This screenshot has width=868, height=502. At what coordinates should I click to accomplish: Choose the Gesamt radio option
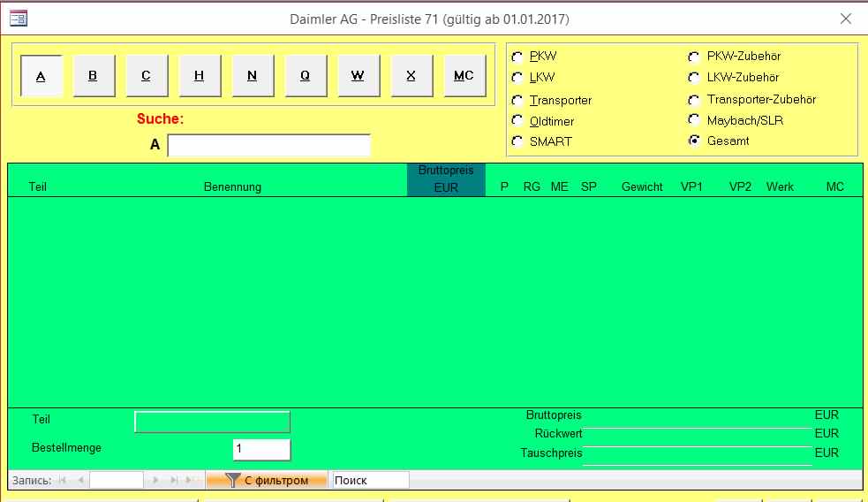[x=694, y=141]
